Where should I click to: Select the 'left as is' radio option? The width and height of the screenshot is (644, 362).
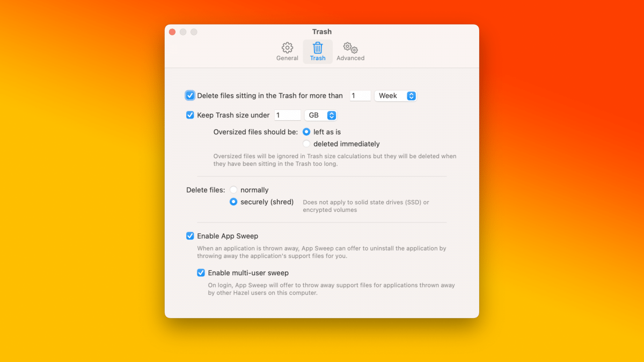pos(306,131)
